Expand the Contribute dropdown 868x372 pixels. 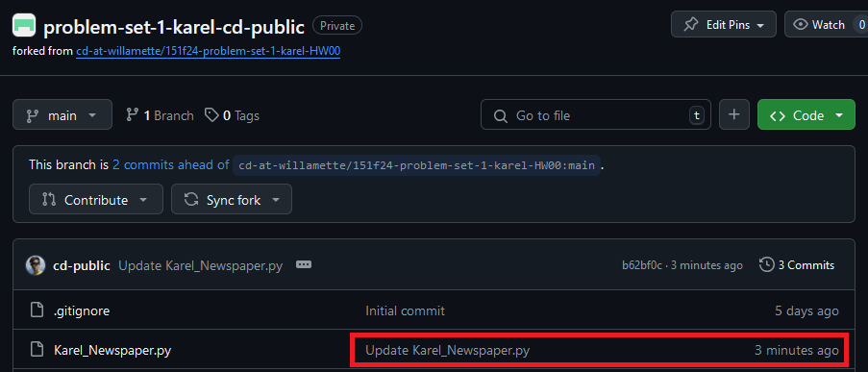[96, 199]
